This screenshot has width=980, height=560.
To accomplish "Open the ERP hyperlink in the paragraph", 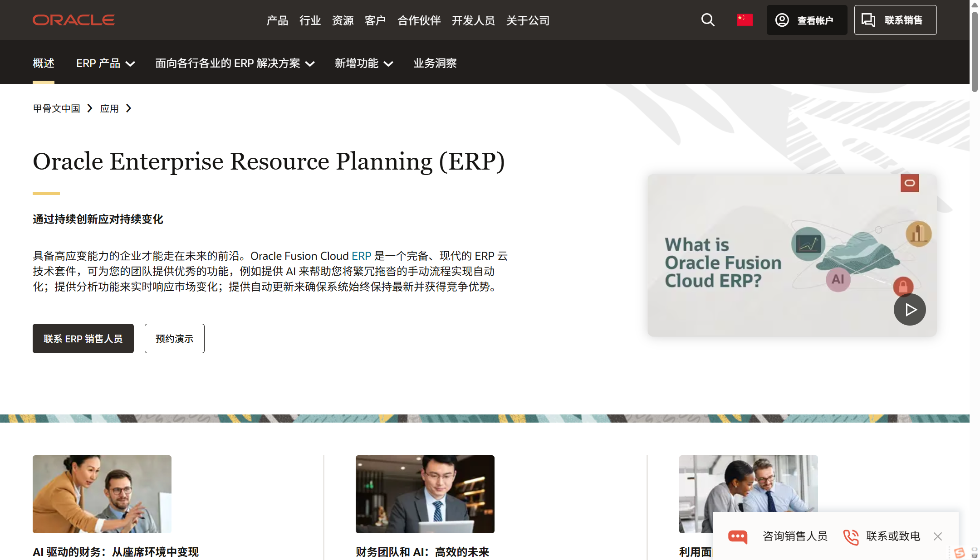I will pos(361,256).
